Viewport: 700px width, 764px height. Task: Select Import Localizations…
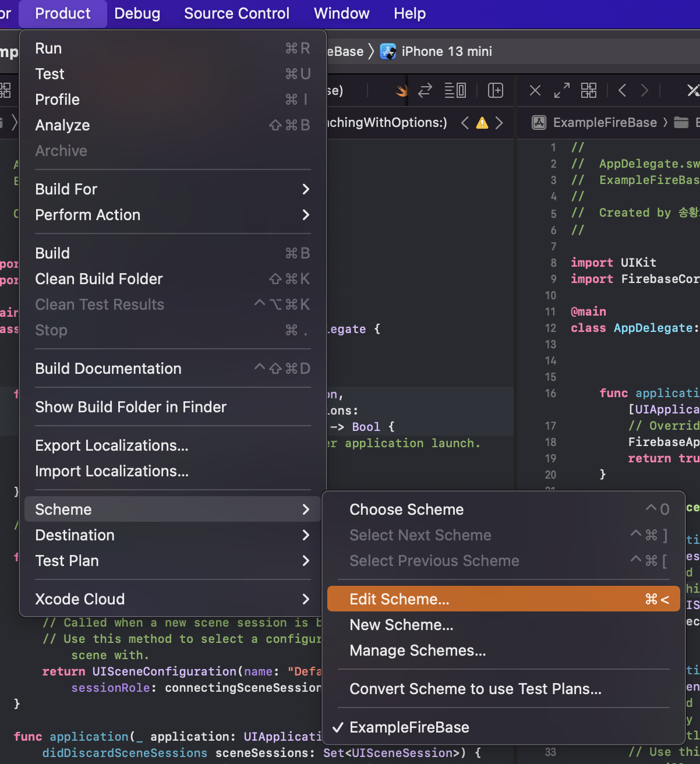pyautogui.click(x=173, y=471)
